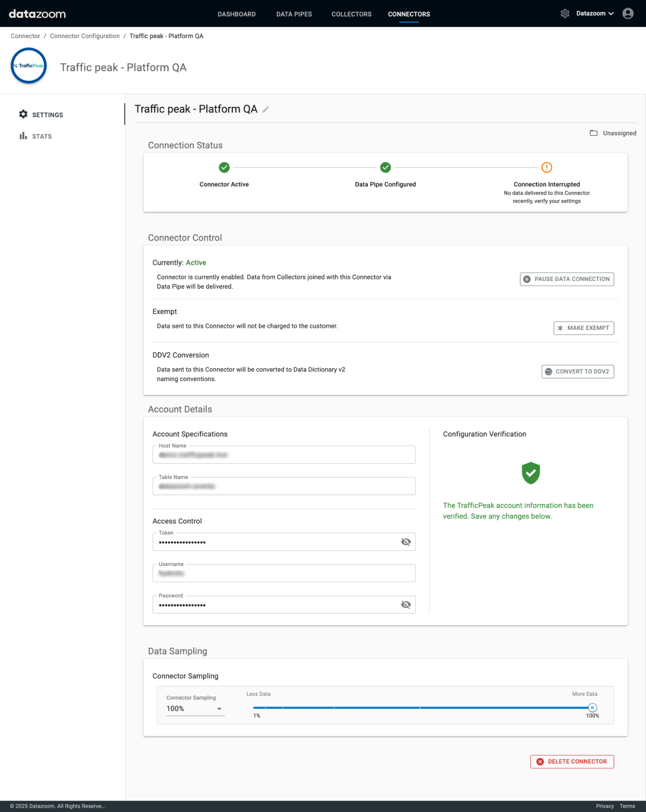Click the Connection Interrupted warning icon
The width and height of the screenshot is (646, 812).
546,167
